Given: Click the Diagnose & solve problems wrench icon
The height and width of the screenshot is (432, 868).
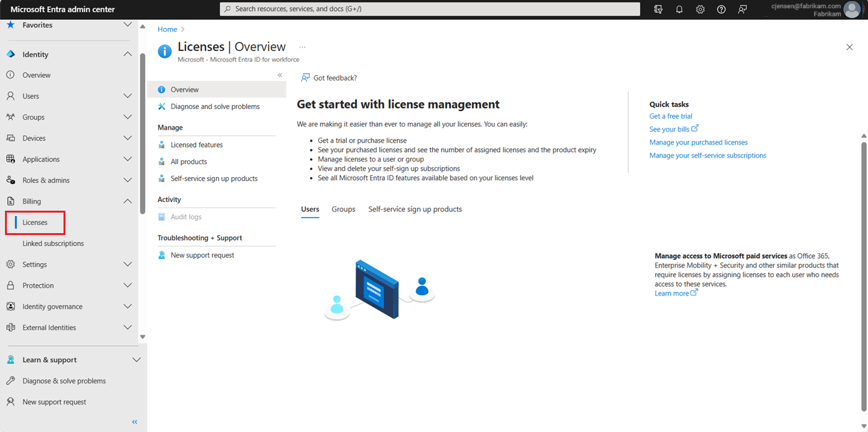Looking at the screenshot, I should 11,381.
